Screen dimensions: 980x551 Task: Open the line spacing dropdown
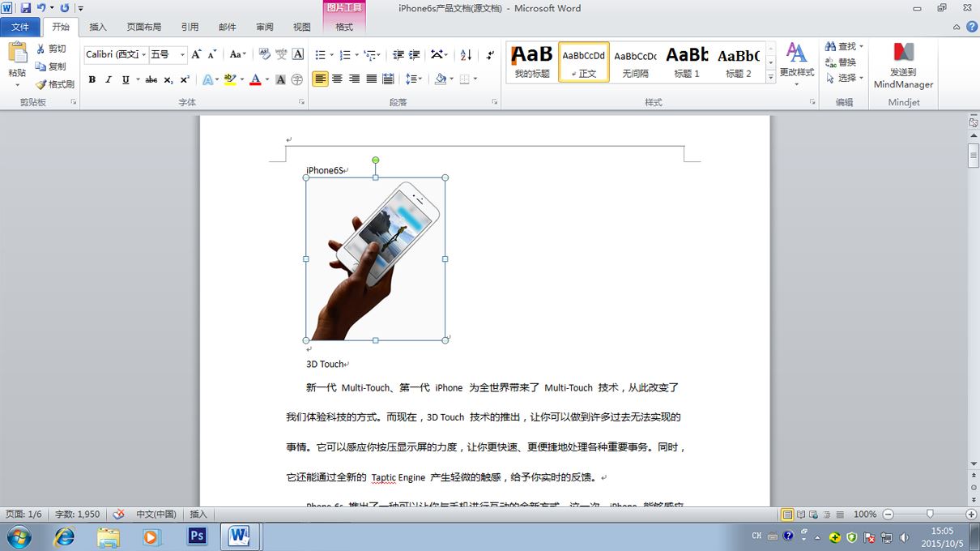tap(414, 79)
